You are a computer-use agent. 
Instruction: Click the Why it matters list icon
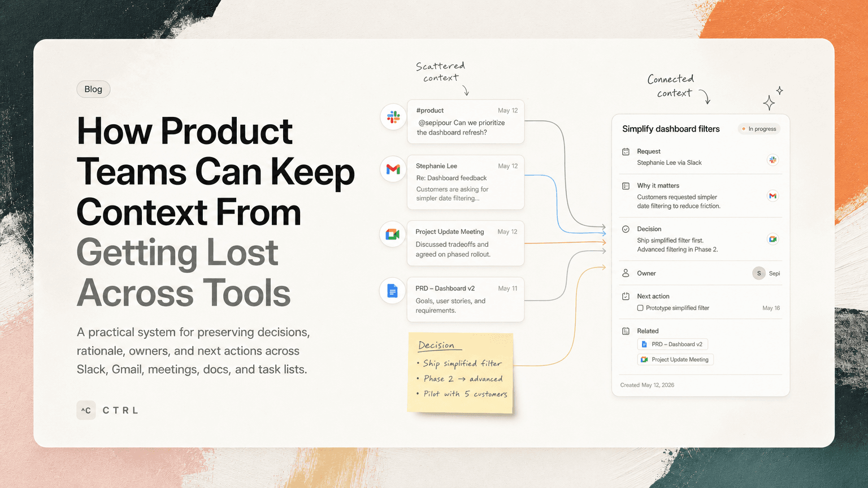click(626, 186)
